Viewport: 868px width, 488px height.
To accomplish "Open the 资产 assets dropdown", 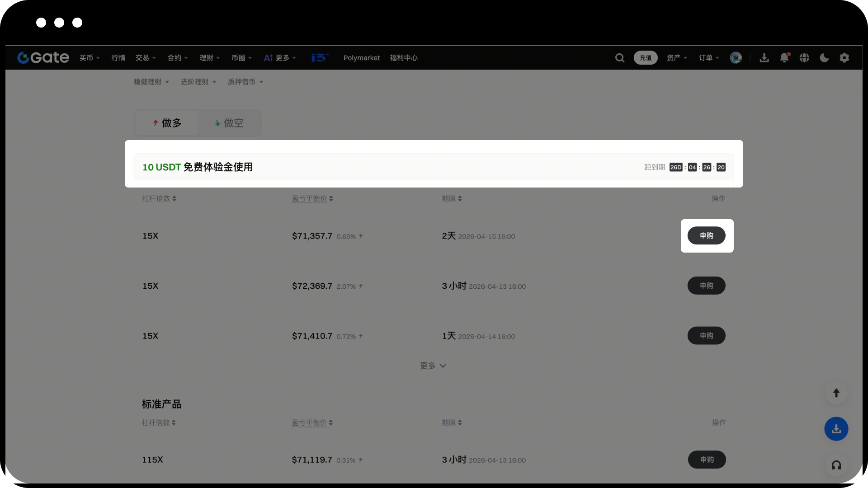I will (676, 58).
